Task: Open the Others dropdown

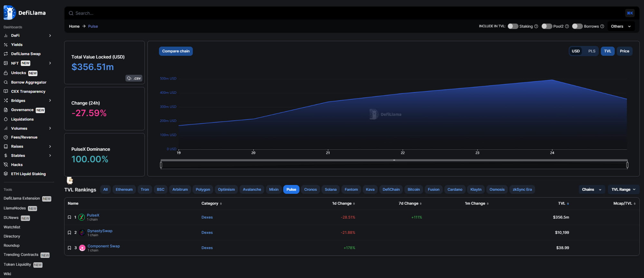Action: click(621, 26)
